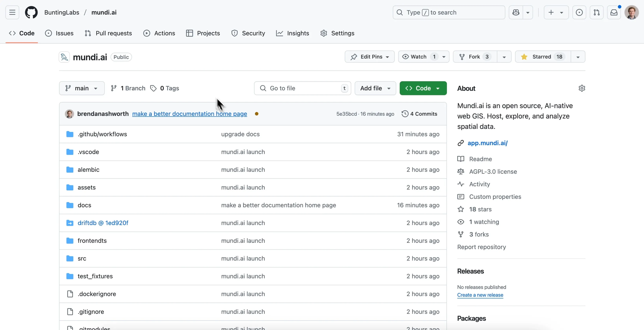Click the driftdb submodule folder icon
Image resolution: width=644 pixels, height=330 pixels.
(70, 223)
